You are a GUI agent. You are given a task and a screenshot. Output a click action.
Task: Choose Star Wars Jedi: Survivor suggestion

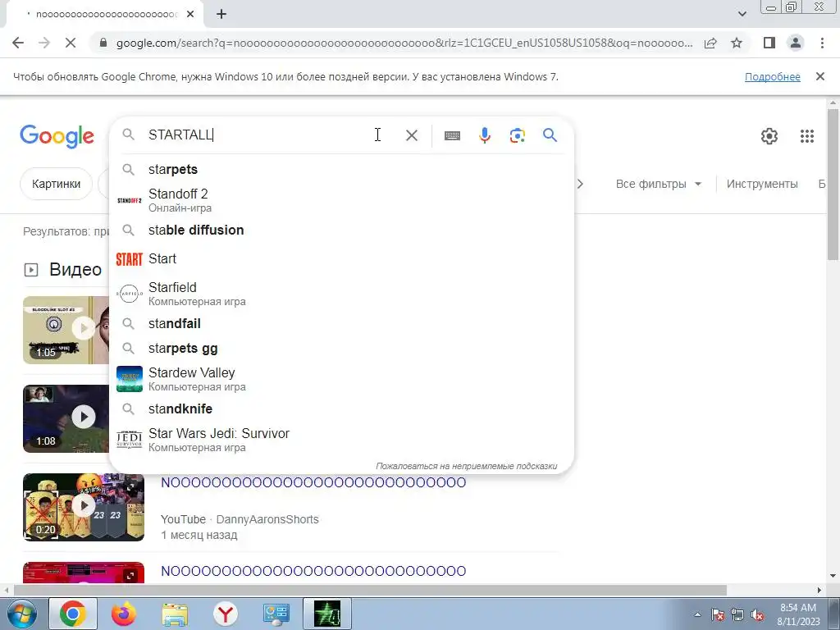pos(342,440)
